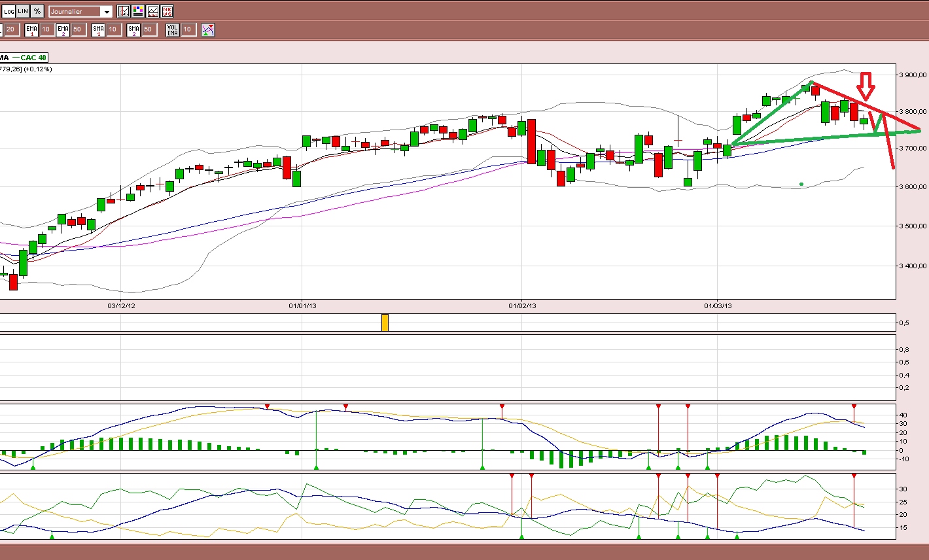Image resolution: width=929 pixels, height=560 pixels.
Task: Click the 3 400,00 price axis label
Action: pyautogui.click(x=913, y=266)
